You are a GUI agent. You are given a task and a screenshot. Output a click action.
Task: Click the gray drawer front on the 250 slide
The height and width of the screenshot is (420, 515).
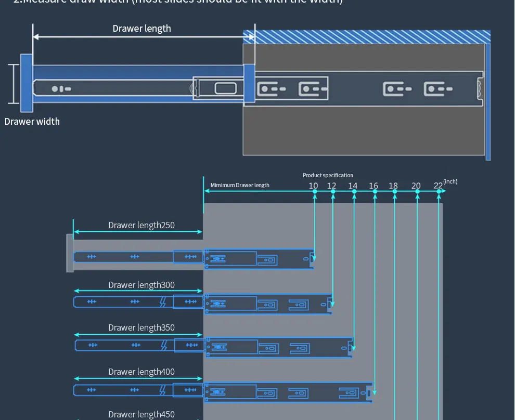click(x=70, y=253)
